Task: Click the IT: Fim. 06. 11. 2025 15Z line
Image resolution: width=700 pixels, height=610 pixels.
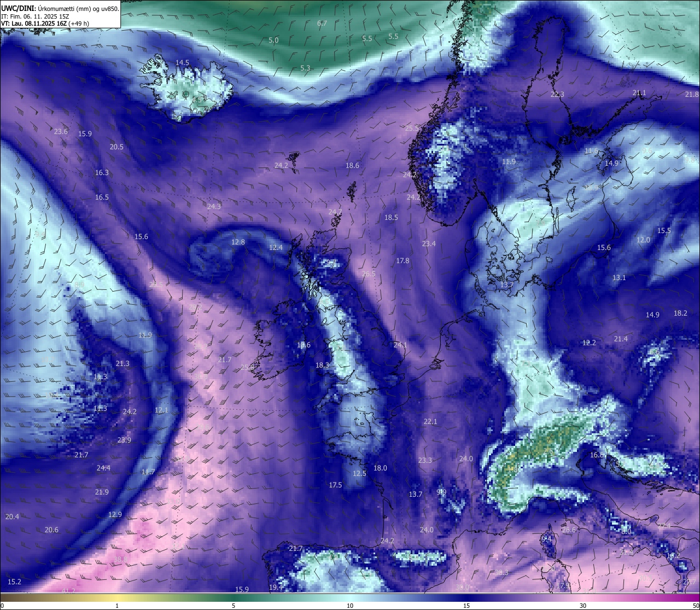Action: 35,16
